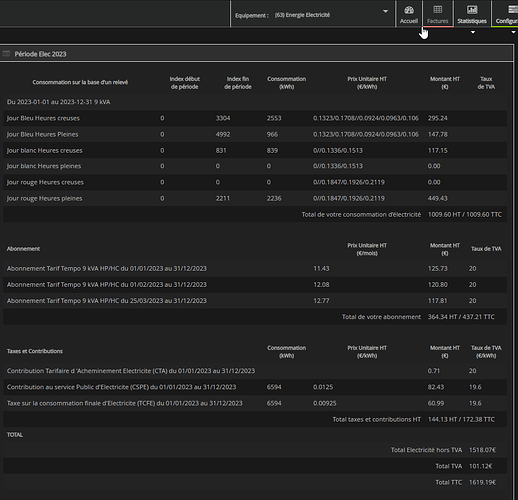
Task: Click the amount 295.24
Action: (438, 118)
